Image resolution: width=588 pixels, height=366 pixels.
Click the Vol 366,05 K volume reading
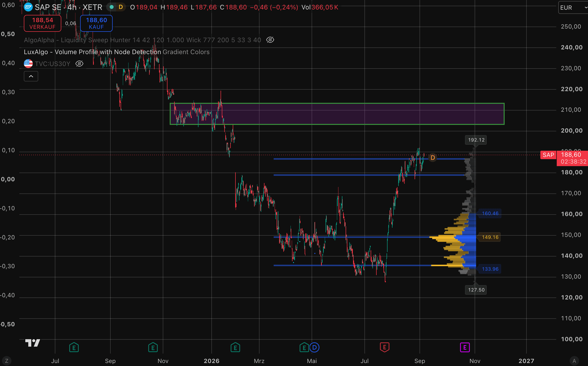320,7
